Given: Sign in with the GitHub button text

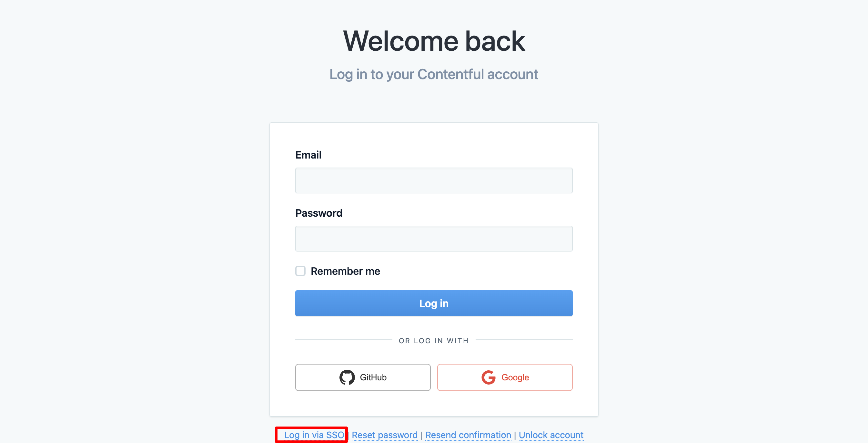Looking at the screenshot, I should click(373, 377).
